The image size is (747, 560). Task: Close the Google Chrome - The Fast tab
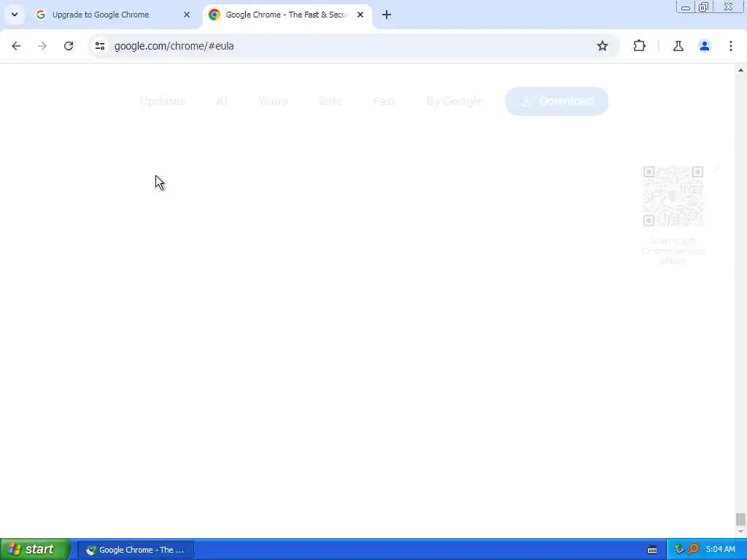(x=360, y=15)
